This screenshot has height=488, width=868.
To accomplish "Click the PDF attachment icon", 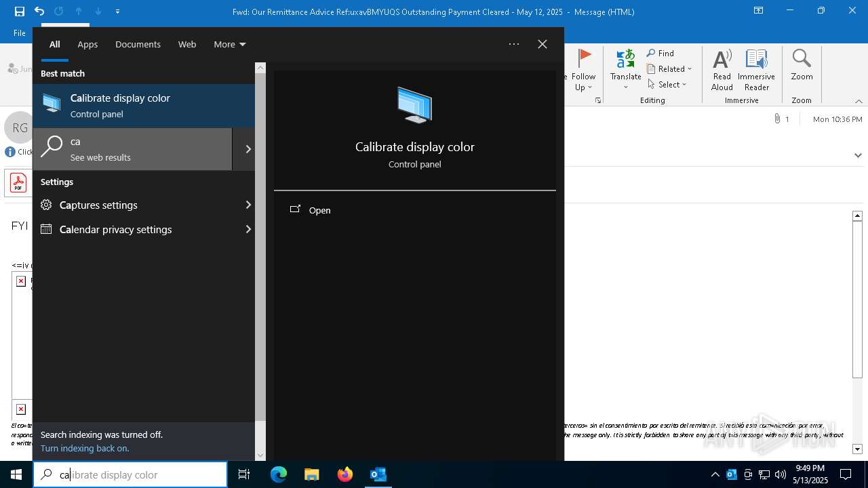I will click(18, 182).
